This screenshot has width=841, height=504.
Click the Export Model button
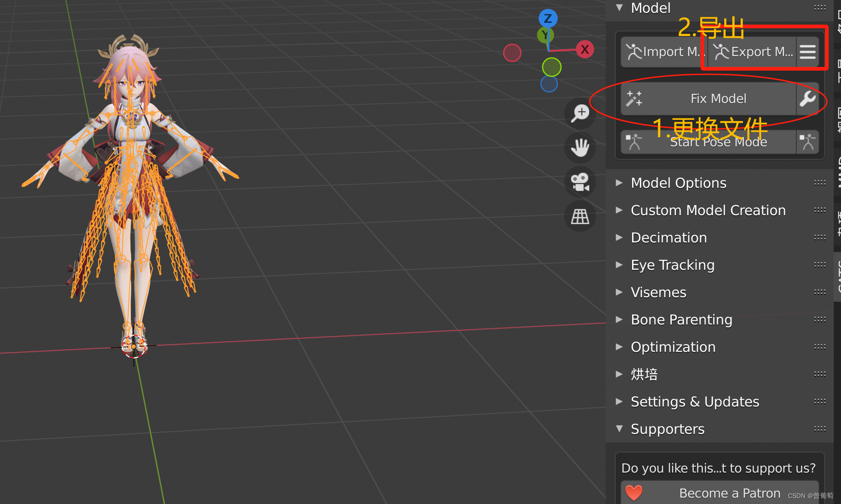(753, 52)
